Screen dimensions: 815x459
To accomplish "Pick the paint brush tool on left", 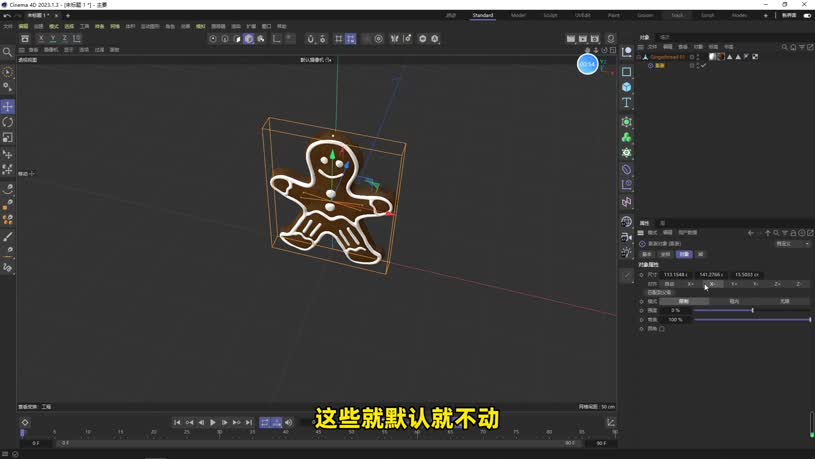I will pos(7,237).
